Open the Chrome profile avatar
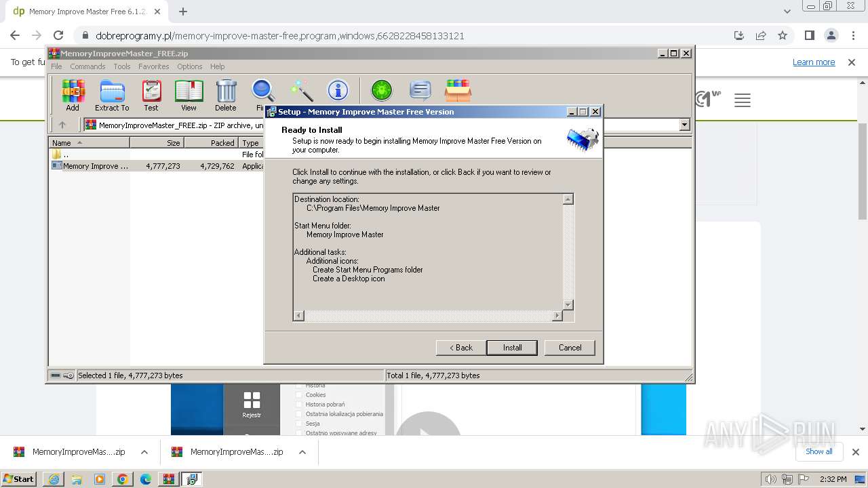This screenshot has height=488, width=868. tap(831, 36)
